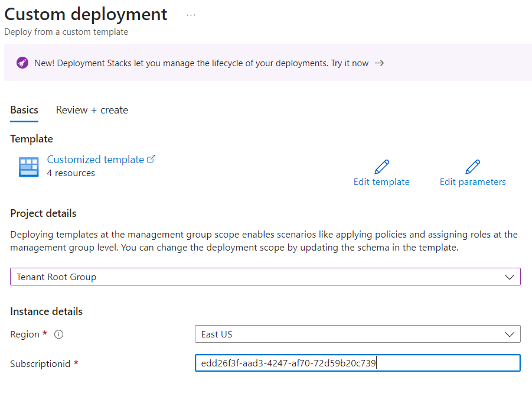Screen dimensions: 532x406
Task: Open the Region East US dropdown
Action: [358, 334]
